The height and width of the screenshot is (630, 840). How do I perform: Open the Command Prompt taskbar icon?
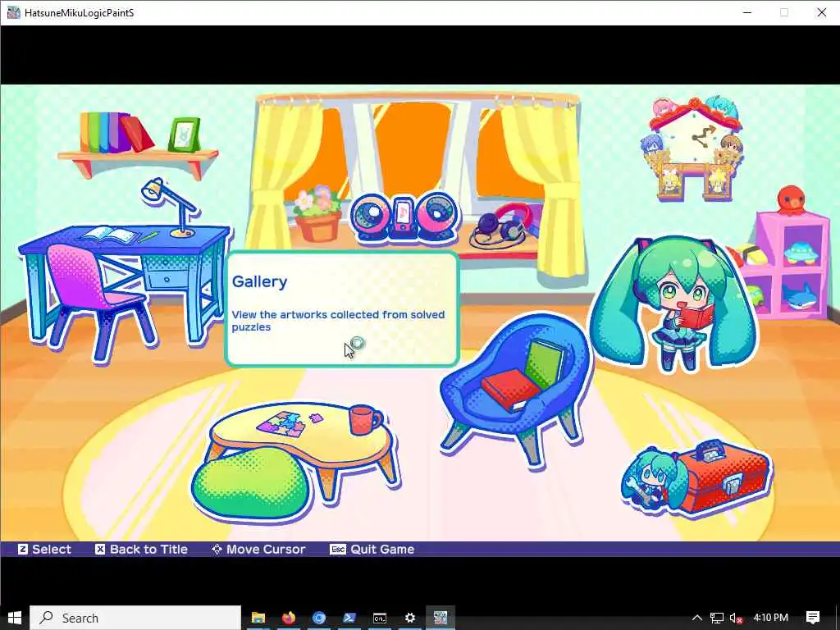click(380, 618)
